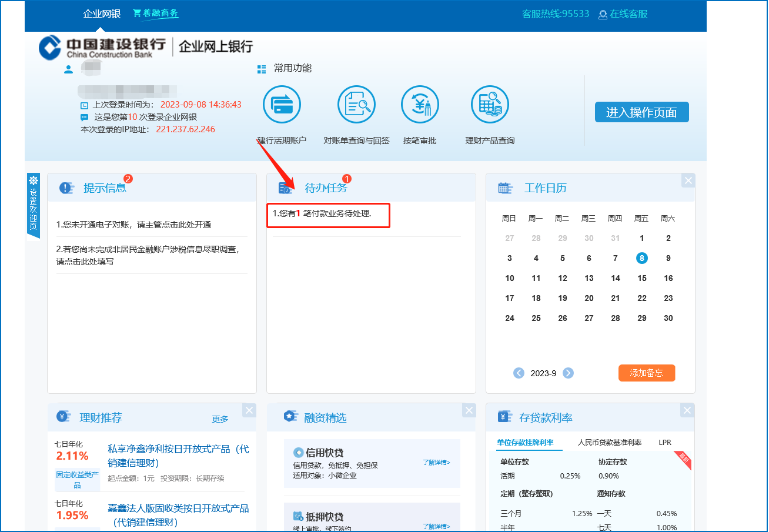The width and height of the screenshot is (769, 532).
Task: Select the 企业网银 top menu item
Action: (102, 14)
